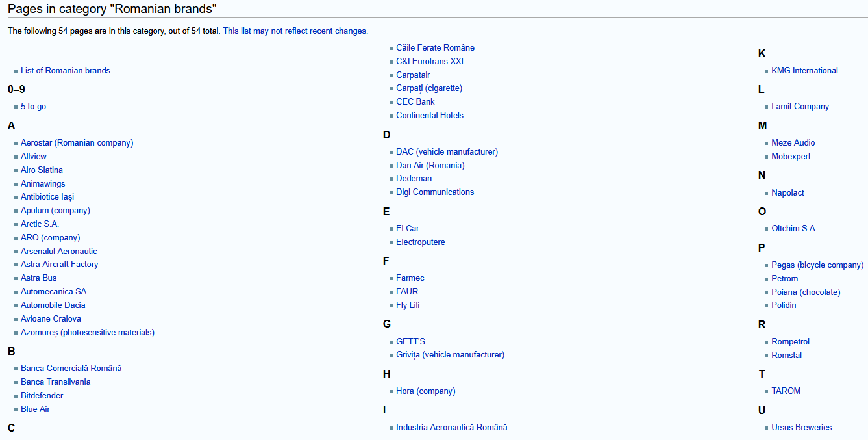Image resolution: width=868 pixels, height=440 pixels.
Task: Open the Blue Air page
Action: pos(35,409)
